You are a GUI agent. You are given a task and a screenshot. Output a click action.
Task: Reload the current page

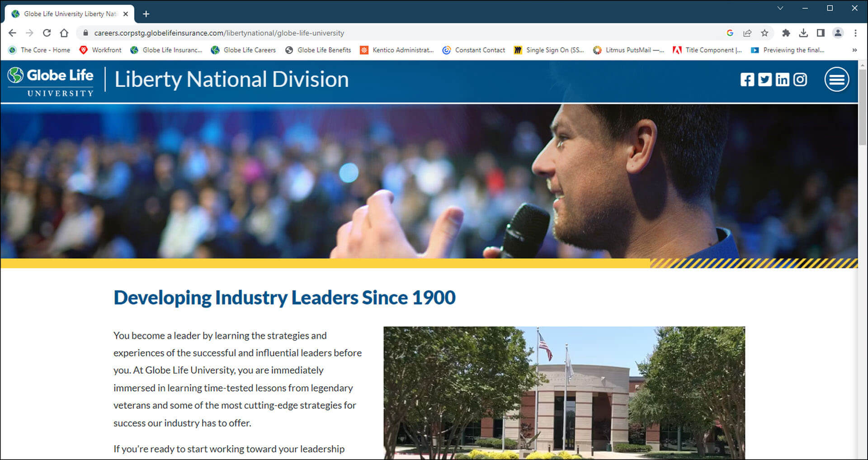tap(47, 33)
